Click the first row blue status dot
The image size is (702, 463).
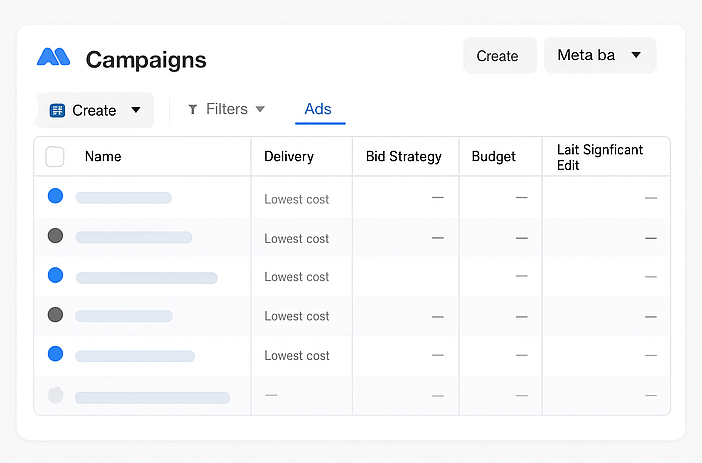[56, 197]
